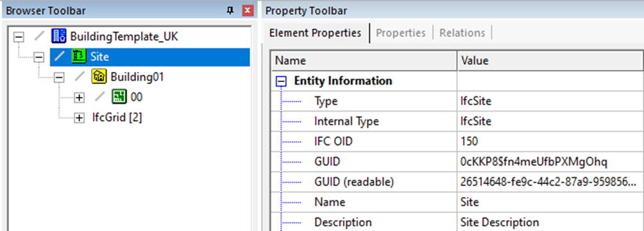The image size is (644, 231).
Task: Click the yellow Building01 house icon
Action: click(99, 76)
